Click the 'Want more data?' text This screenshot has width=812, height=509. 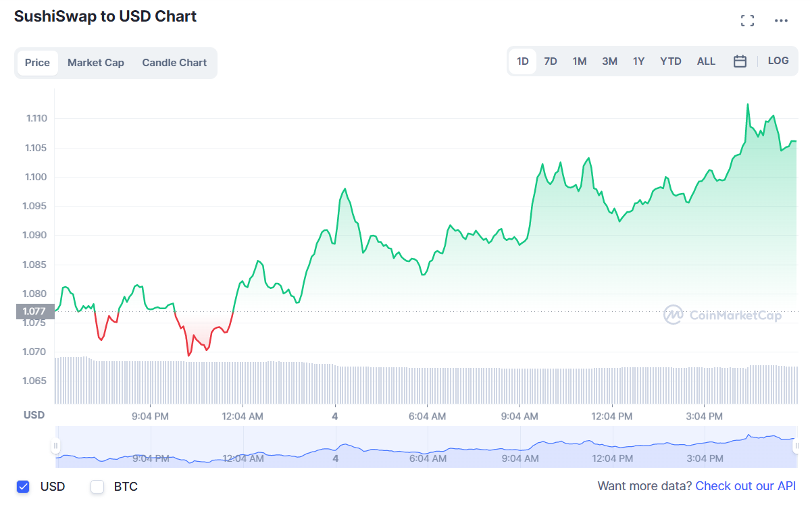coord(644,486)
